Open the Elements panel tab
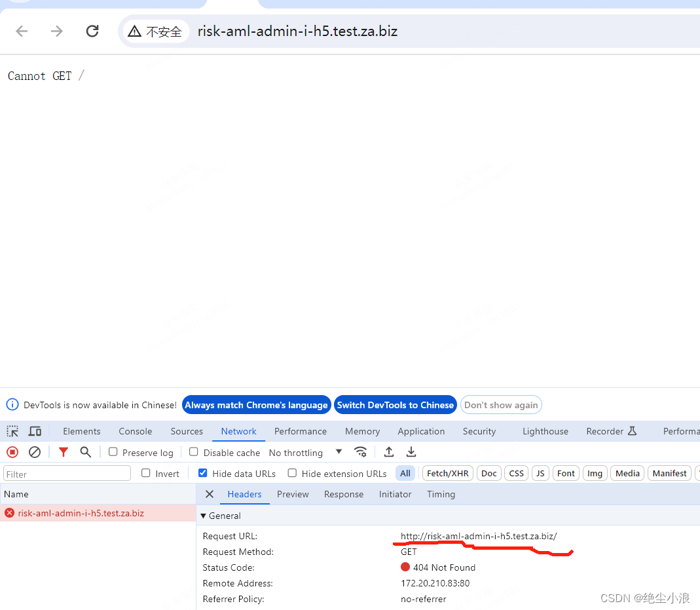This screenshot has height=610, width=700. click(82, 431)
